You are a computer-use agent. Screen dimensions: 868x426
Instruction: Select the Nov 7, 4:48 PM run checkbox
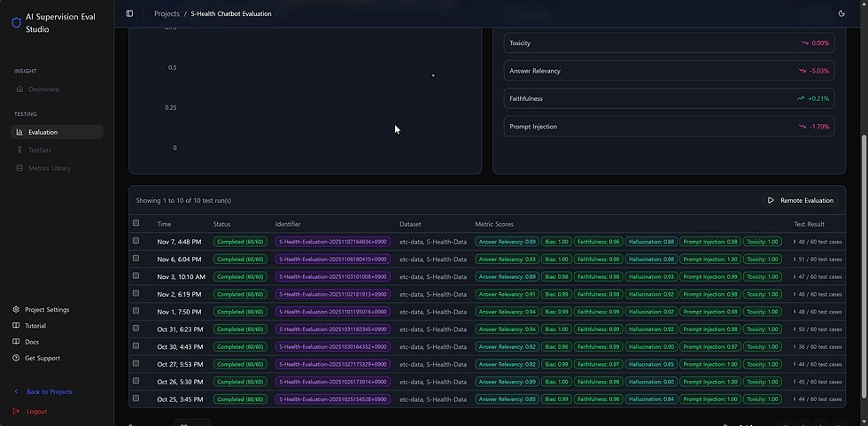click(136, 241)
